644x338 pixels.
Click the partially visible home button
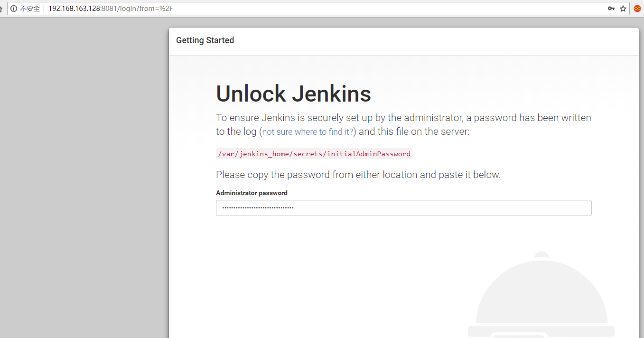[1, 9]
